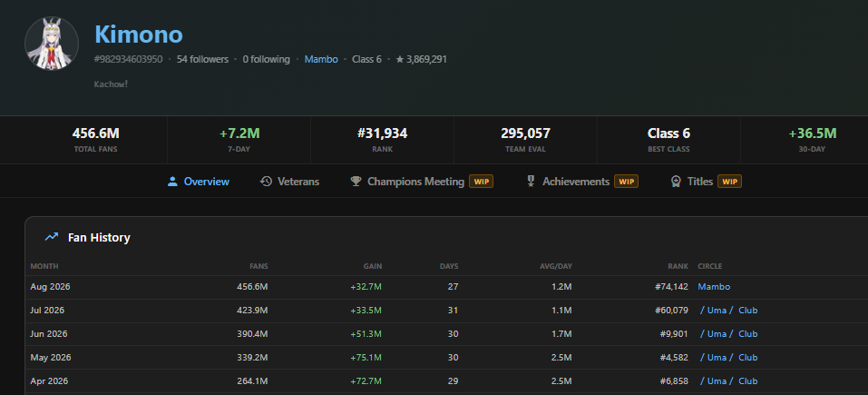868x395 pixels.
Task: Click the Fan History trend chart icon
Action: (52, 237)
